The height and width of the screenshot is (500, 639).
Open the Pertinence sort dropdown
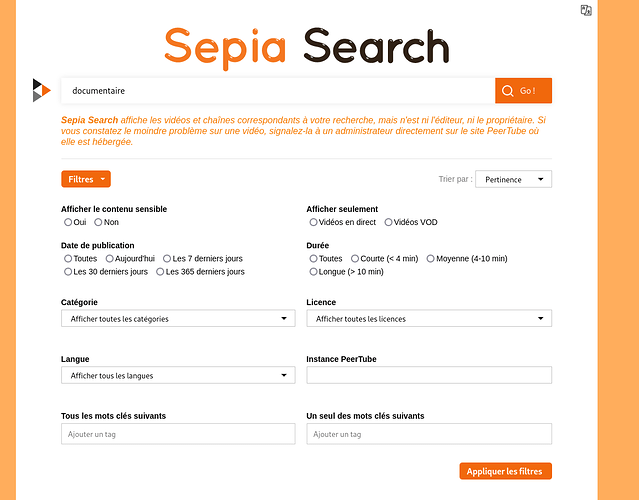tap(513, 179)
